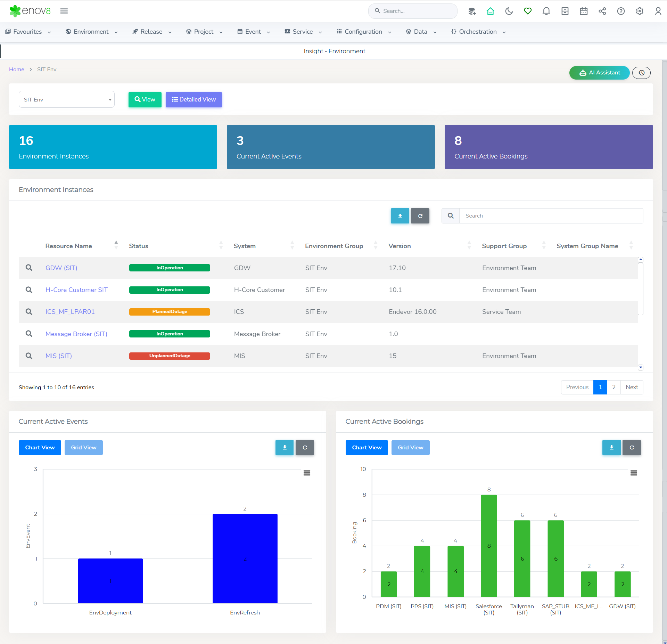The width and height of the screenshot is (667, 644).
Task: Click the Detailed View button
Action: click(193, 100)
